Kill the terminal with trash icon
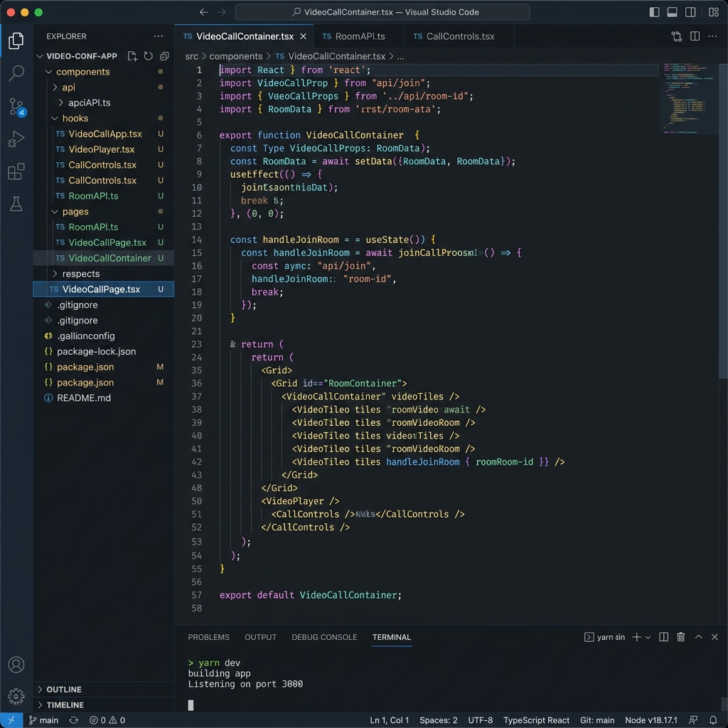This screenshot has height=728, width=728. (x=680, y=637)
